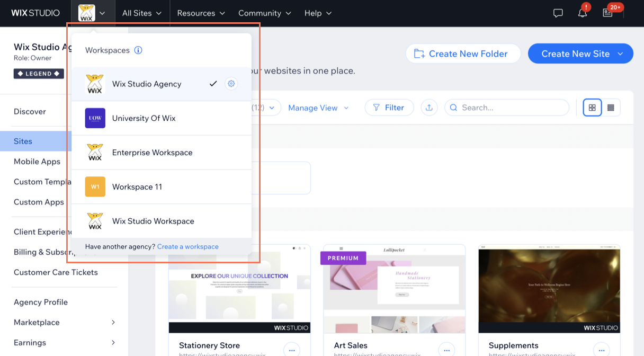The height and width of the screenshot is (356, 644).
Task: Click the Wix Studio logo
Action: 35,13
